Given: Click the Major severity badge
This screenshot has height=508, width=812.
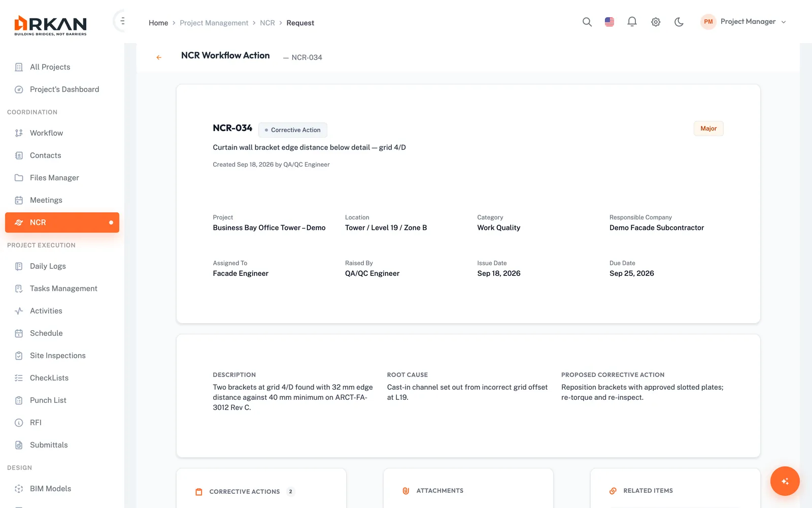Looking at the screenshot, I should [x=708, y=129].
